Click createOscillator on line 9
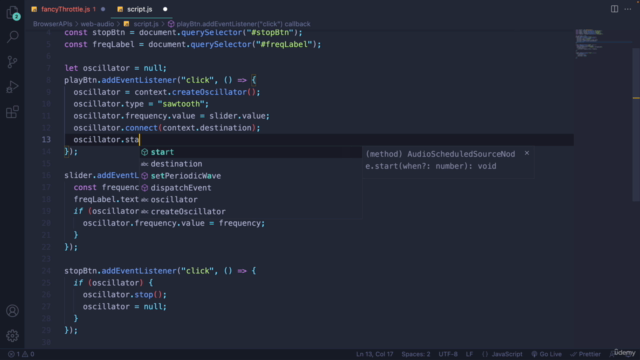The width and height of the screenshot is (640, 360). click(209, 92)
